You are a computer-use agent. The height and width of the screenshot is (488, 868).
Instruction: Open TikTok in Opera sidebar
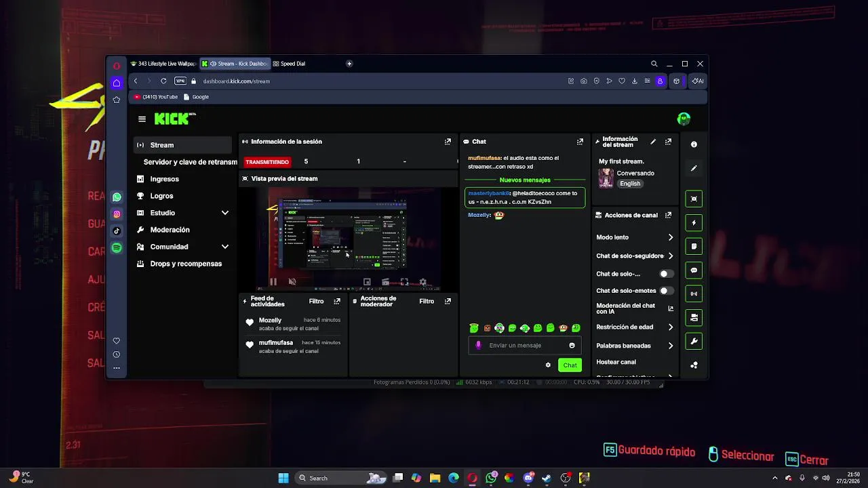(x=117, y=231)
